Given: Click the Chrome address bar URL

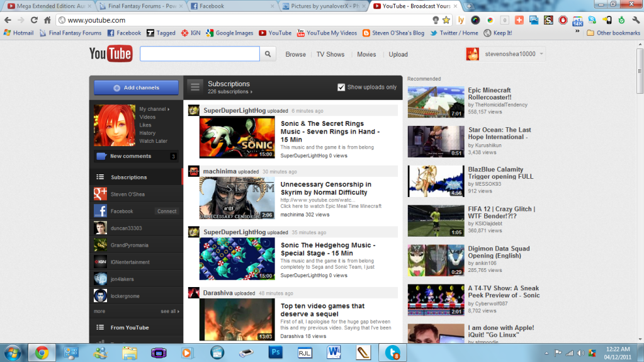Looking at the screenshot, I should point(96,20).
